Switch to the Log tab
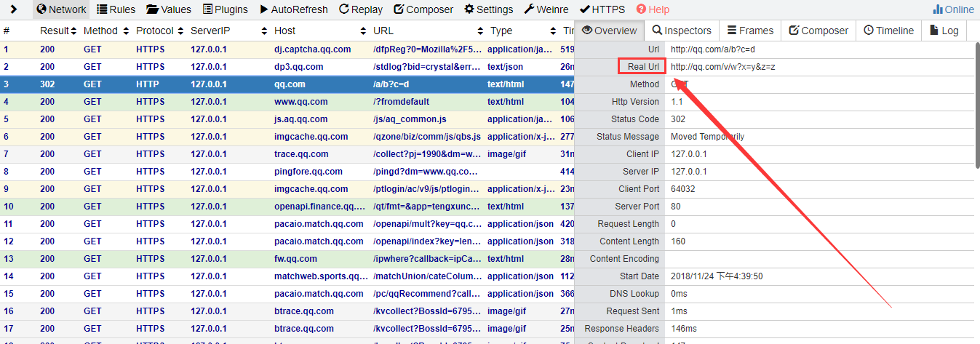Viewport: 980px width, 344px height. click(x=944, y=31)
